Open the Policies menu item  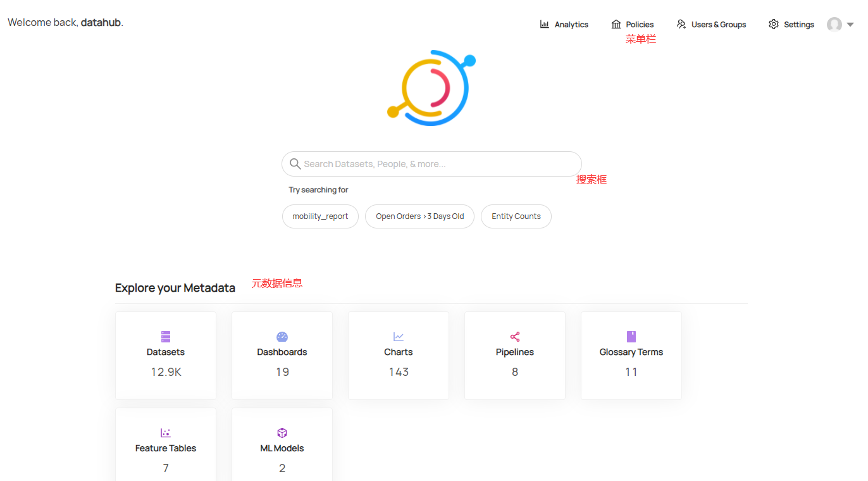point(633,25)
